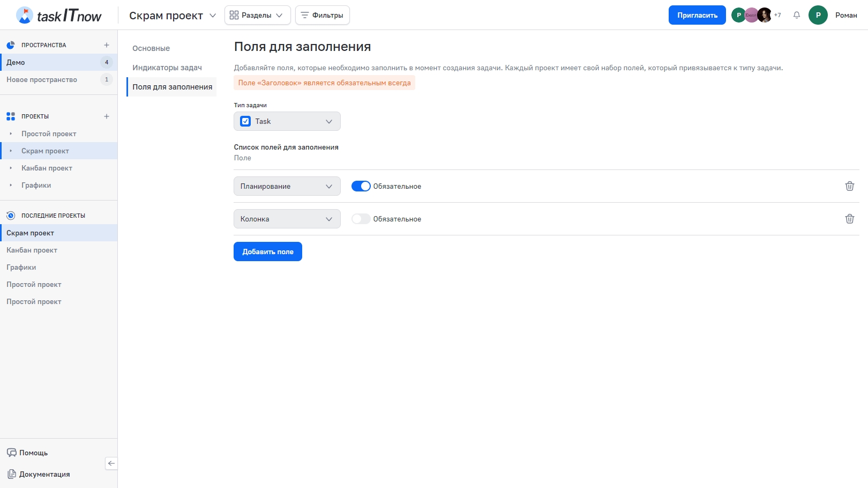868x488 pixels.
Task: Open the Колонка field dropdown
Action: 287,219
